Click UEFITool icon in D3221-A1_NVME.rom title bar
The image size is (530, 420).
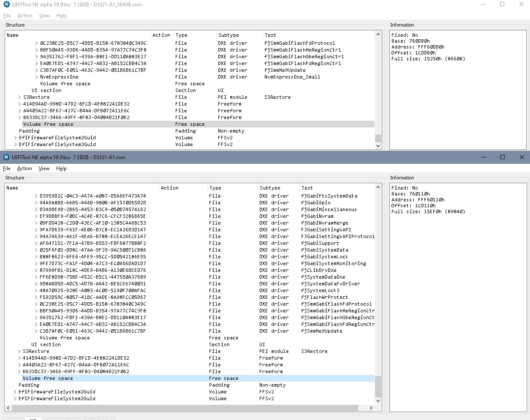(x=6, y=5)
